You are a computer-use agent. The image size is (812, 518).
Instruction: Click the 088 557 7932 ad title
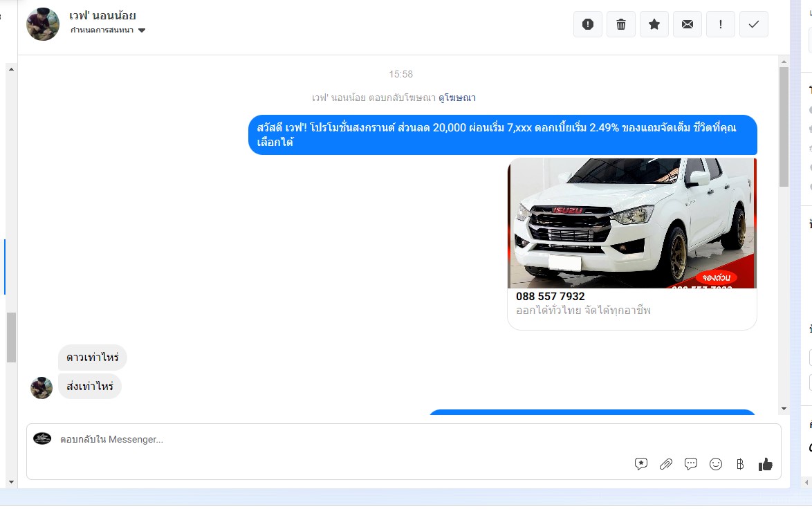pos(550,297)
